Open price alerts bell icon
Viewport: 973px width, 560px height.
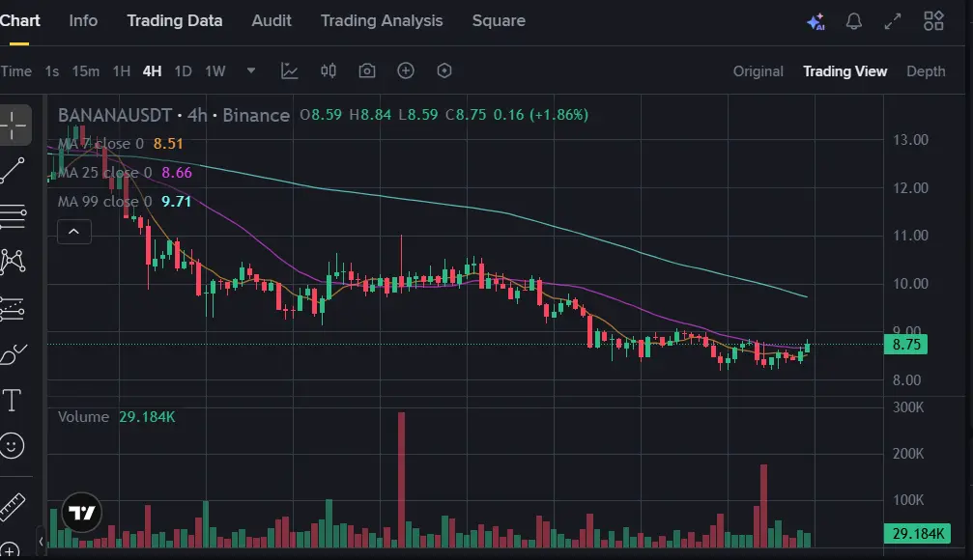854,21
